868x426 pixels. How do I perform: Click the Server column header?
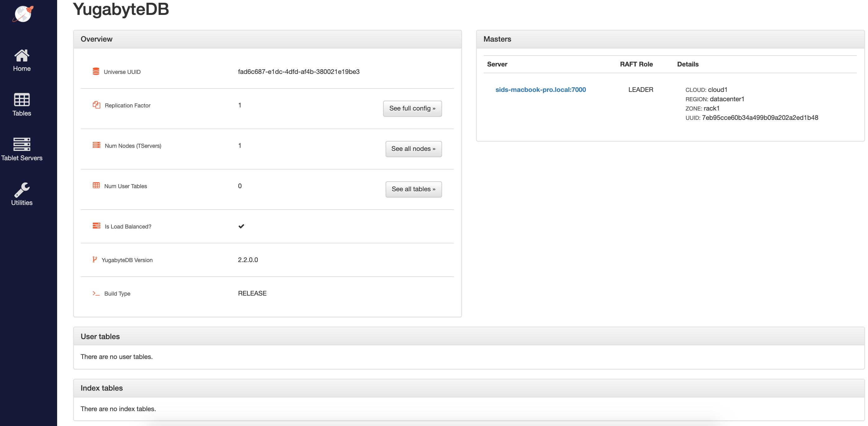[497, 64]
